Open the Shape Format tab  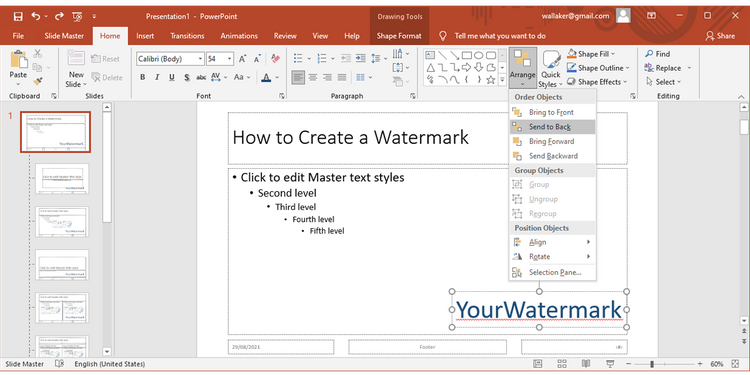399,36
